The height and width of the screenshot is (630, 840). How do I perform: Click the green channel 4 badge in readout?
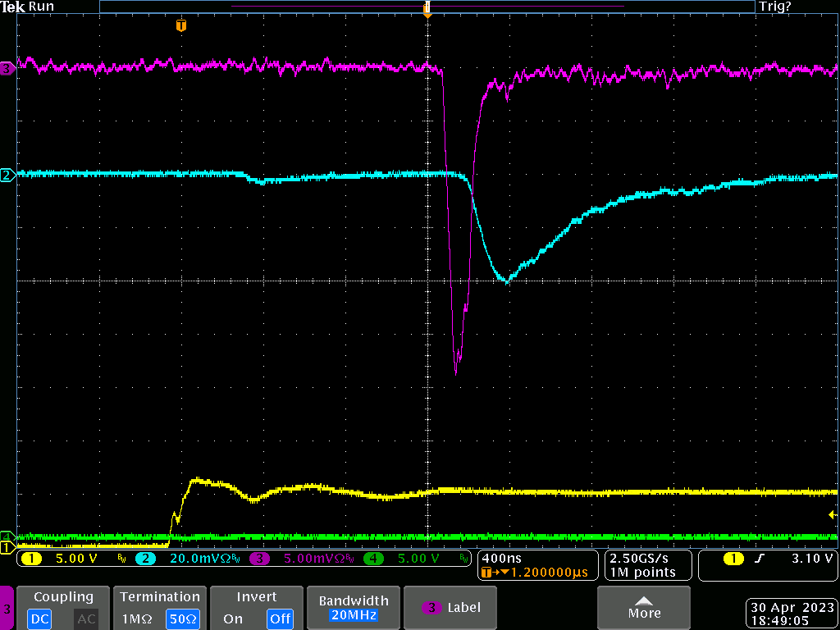373,559
